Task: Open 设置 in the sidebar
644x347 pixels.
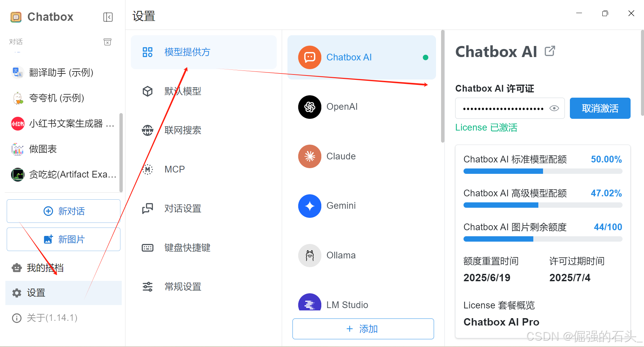Action: (x=63, y=293)
